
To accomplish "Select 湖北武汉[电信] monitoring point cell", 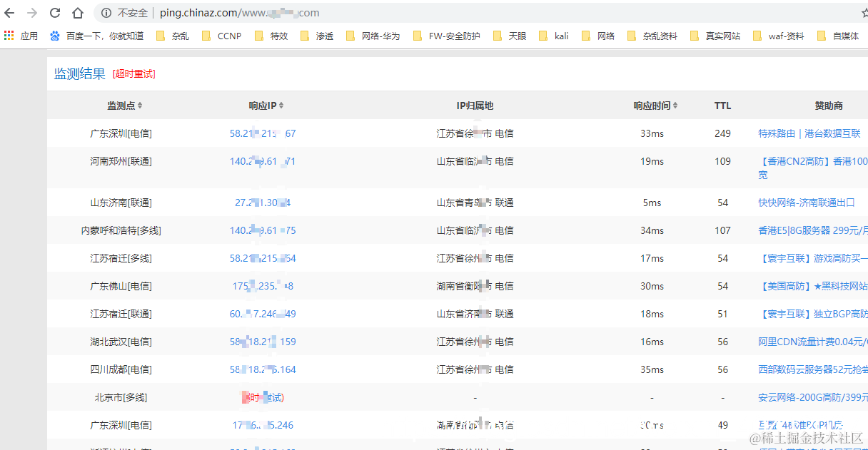I will click(121, 342).
